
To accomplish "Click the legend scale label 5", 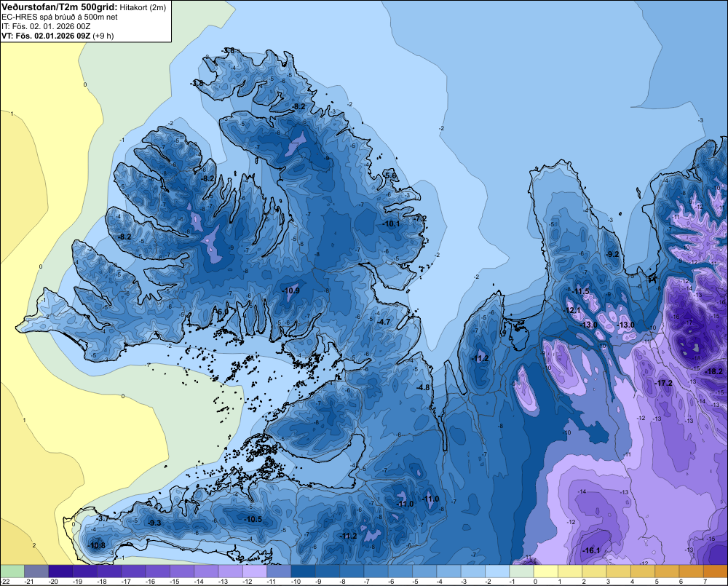I will click(x=657, y=582).
